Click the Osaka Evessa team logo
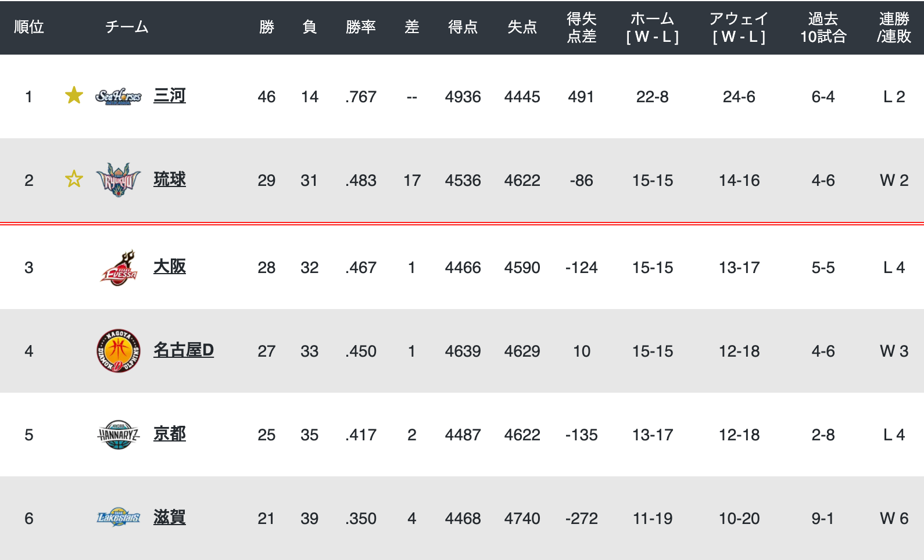The width and height of the screenshot is (924, 560). point(119,268)
